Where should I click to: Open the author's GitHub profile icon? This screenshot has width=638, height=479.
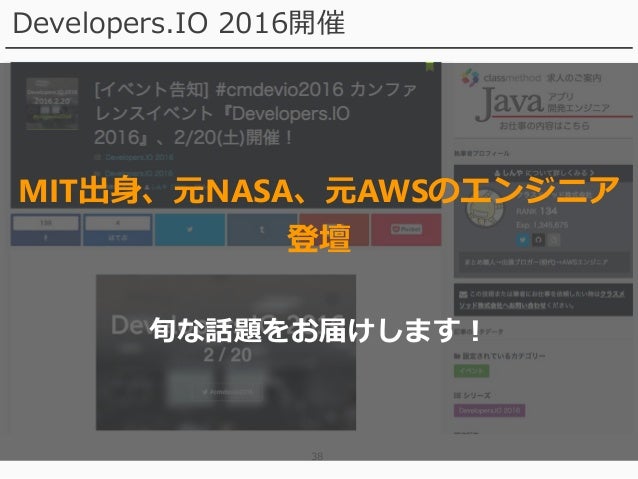click(x=538, y=240)
